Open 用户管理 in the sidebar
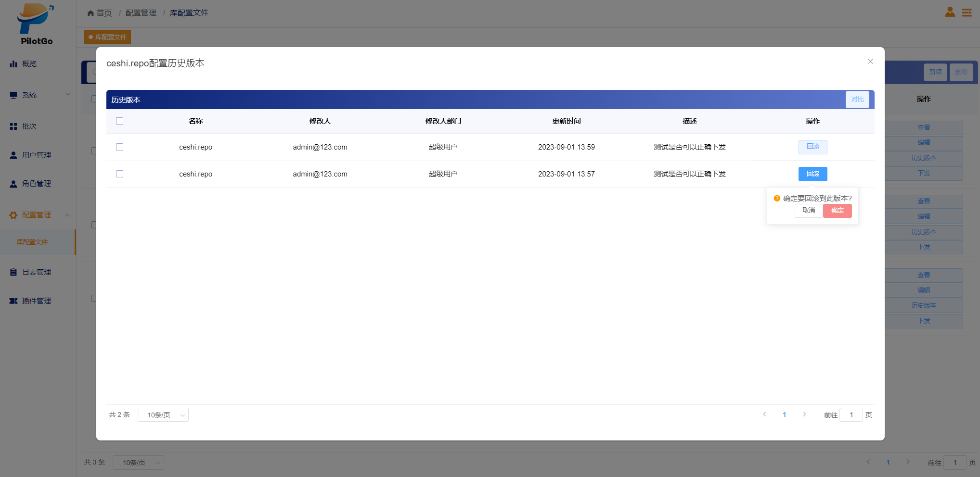This screenshot has width=980, height=477. pyautogui.click(x=36, y=155)
